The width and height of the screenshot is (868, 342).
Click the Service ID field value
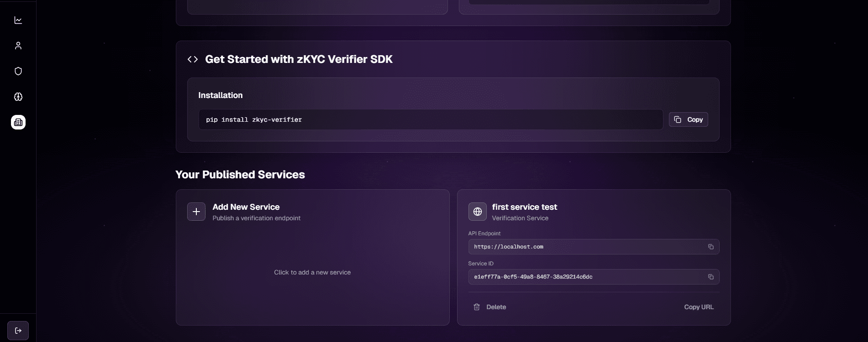click(x=594, y=277)
